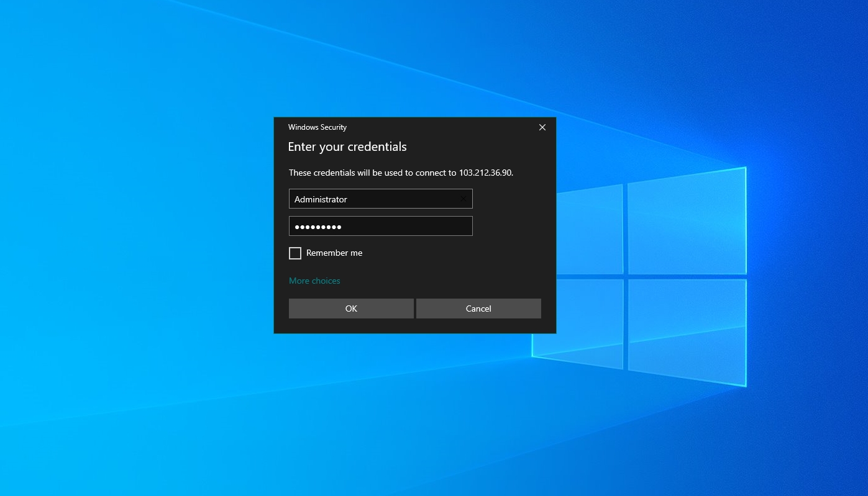
Task: Click the Windows Security title text
Action: 318,127
